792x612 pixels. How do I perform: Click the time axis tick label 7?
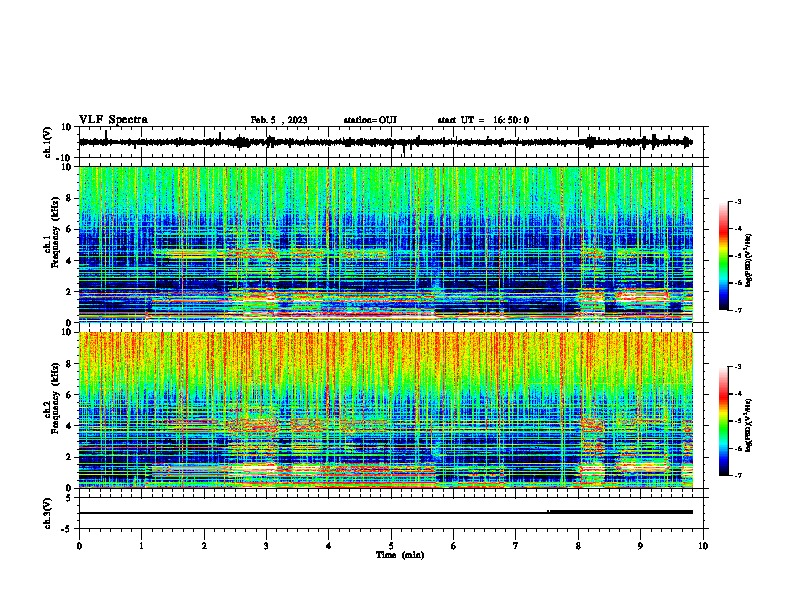pos(516,546)
